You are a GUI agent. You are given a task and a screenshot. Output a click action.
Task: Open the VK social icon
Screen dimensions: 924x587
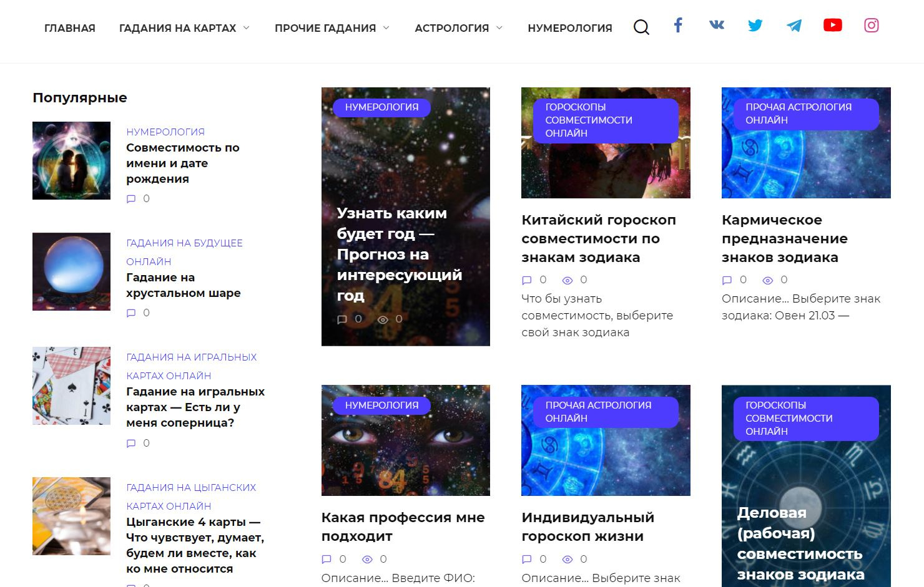coord(717,25)
